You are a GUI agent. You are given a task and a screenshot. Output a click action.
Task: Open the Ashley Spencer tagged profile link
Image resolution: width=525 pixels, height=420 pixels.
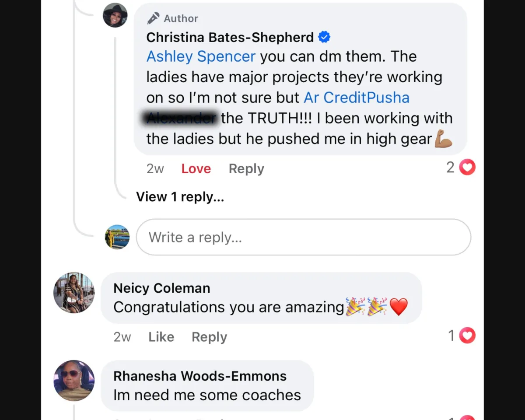click(x=201, y=56)
